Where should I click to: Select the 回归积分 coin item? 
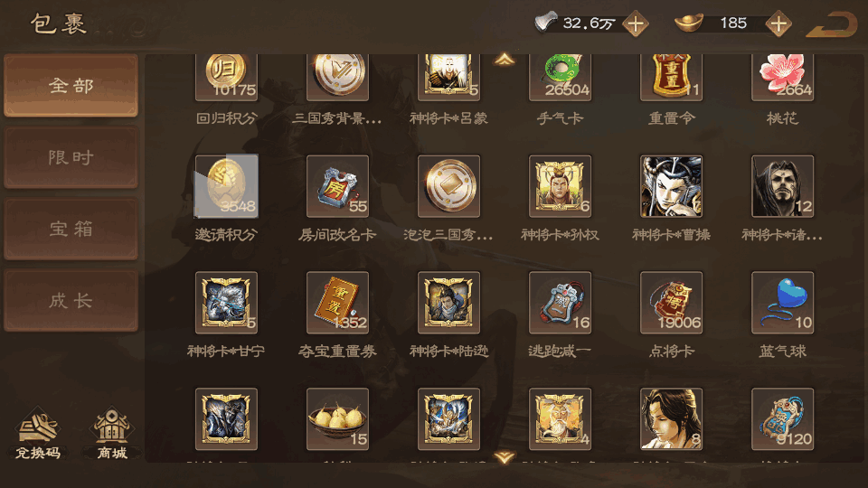(226, 78)
